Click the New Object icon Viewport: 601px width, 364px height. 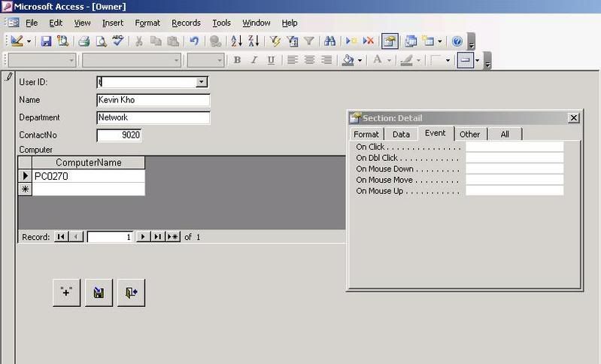tap(428, 41)
